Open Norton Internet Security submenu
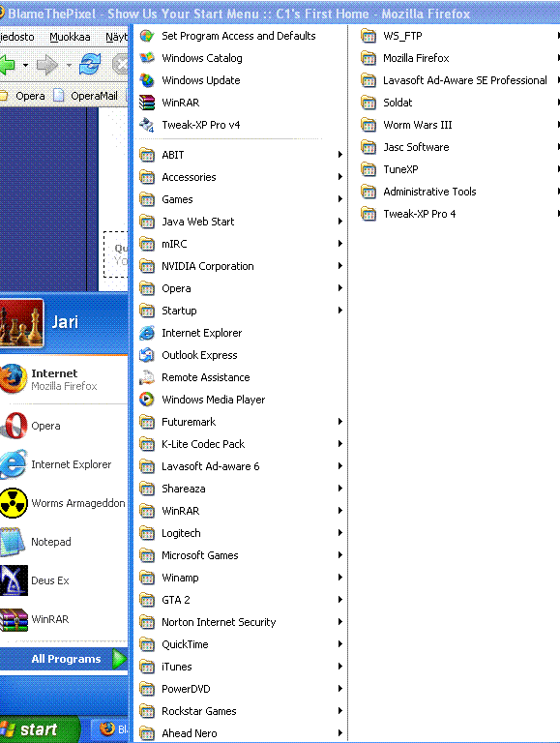560x743 pixels. [240, 622]
